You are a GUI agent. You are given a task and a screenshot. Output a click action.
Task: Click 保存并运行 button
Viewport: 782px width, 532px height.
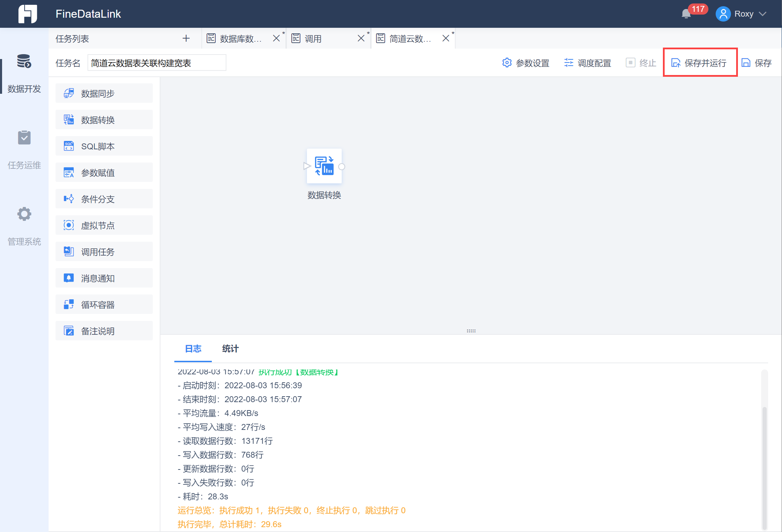tap(699, 63)
